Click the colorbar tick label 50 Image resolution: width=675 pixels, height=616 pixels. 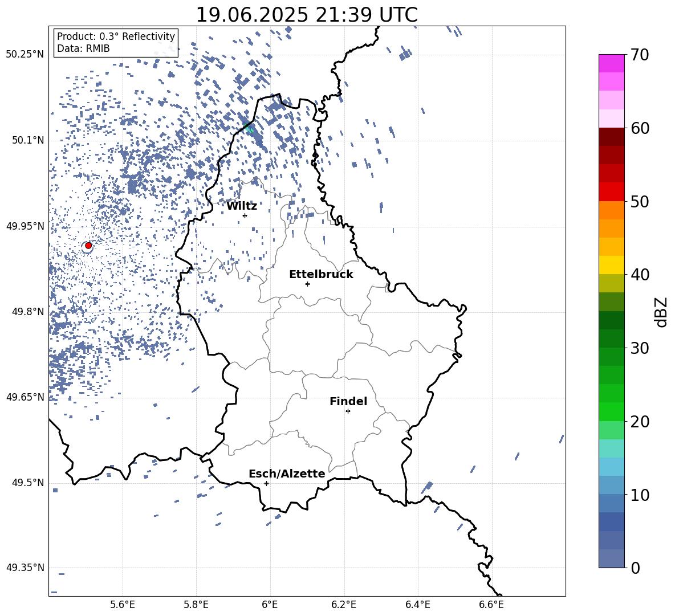point(640,202)
